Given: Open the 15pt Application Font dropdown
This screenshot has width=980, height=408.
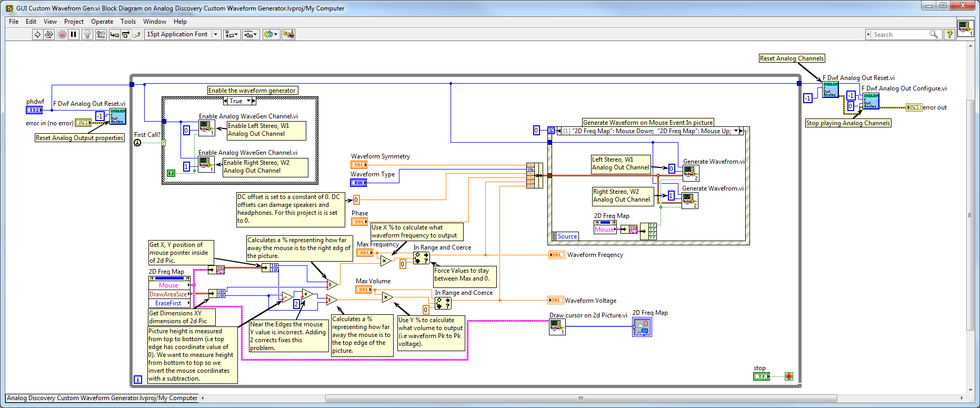Looking at the screenshot, I should pos(182,34).
